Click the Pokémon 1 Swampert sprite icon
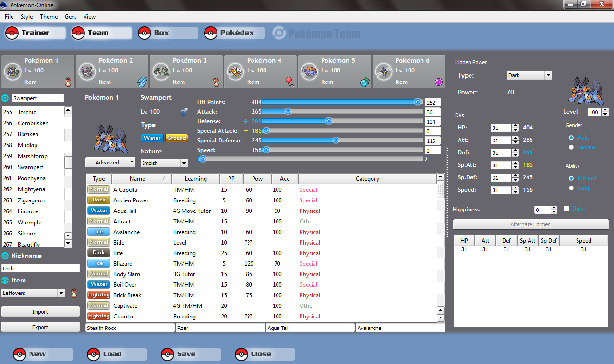The width and height of the screenshot is (614, 364). coord(12,71)
